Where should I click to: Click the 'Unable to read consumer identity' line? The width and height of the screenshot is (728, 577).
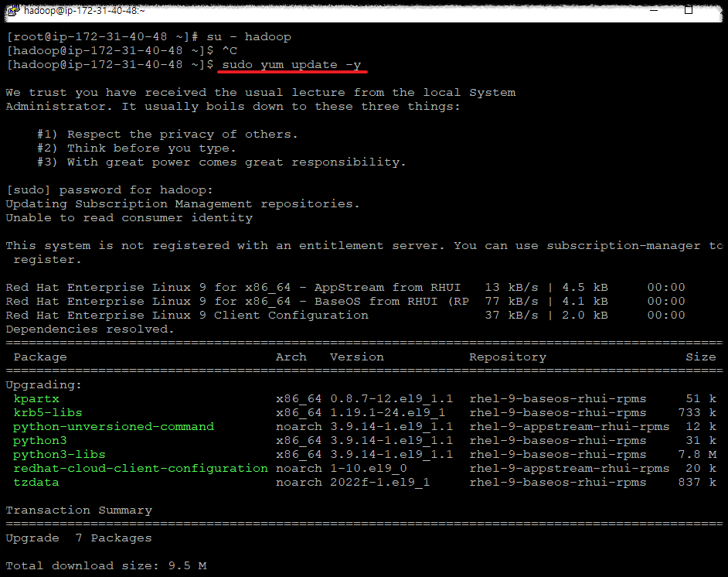point(129,218)
